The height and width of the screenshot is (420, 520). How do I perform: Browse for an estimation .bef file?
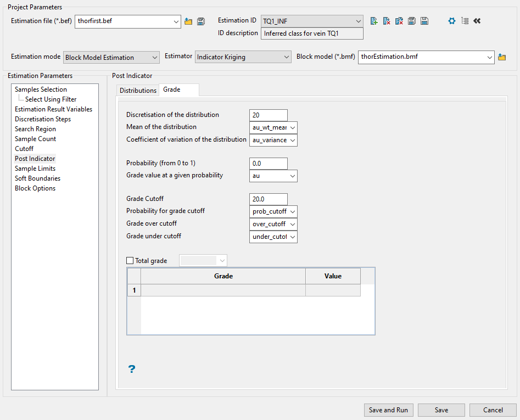(188, 21)
